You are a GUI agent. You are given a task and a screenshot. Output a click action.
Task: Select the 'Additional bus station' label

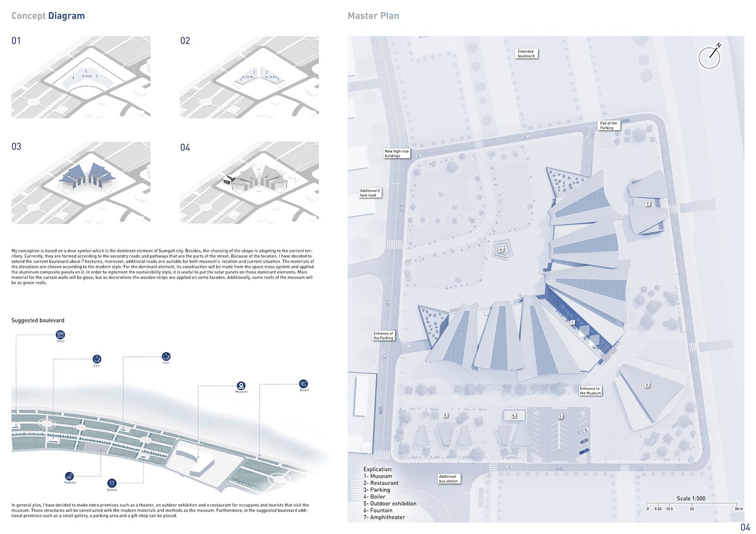click(x=448, y=479)
